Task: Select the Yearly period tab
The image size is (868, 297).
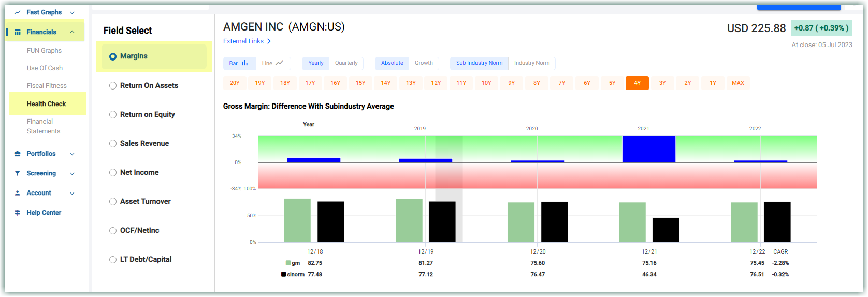Action: [x=315, y=63]
